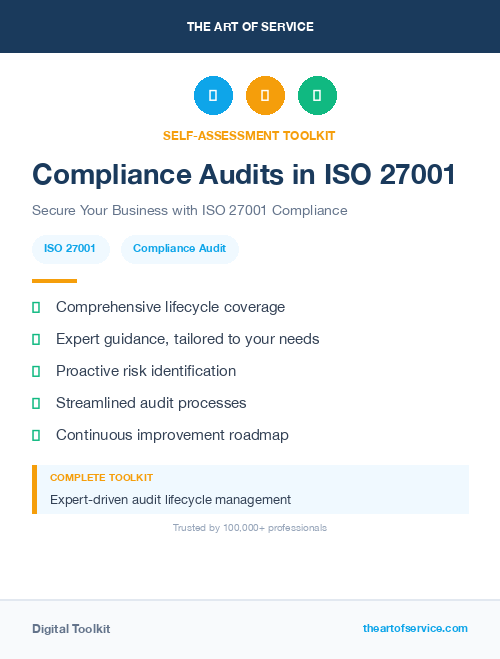Click bullet icon beside Streamlined audit processes
500x659 pixels.
[36, 403]
